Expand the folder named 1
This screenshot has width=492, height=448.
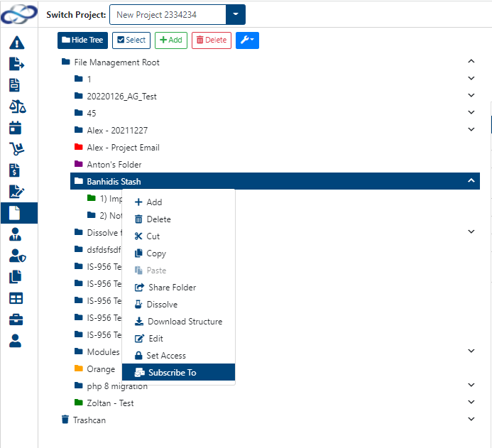pyautogui.click(x=471, y=78)
